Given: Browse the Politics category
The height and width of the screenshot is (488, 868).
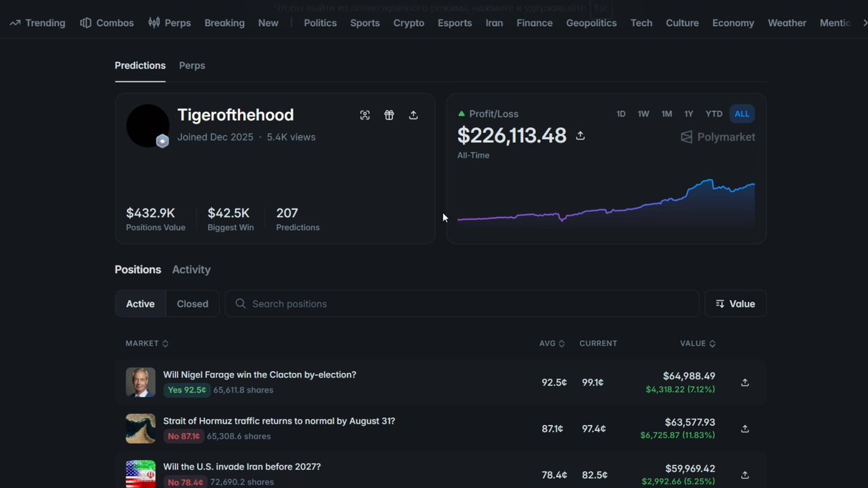Looking at the screenshot, I should pos(320,23).
